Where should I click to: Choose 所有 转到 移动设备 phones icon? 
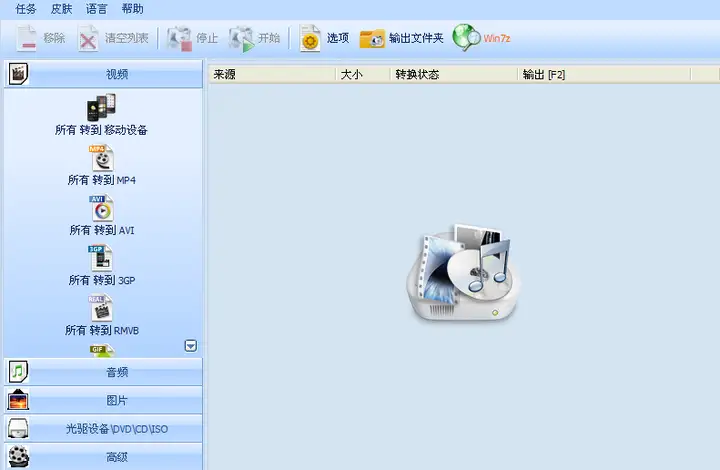(x=101, y=107)
